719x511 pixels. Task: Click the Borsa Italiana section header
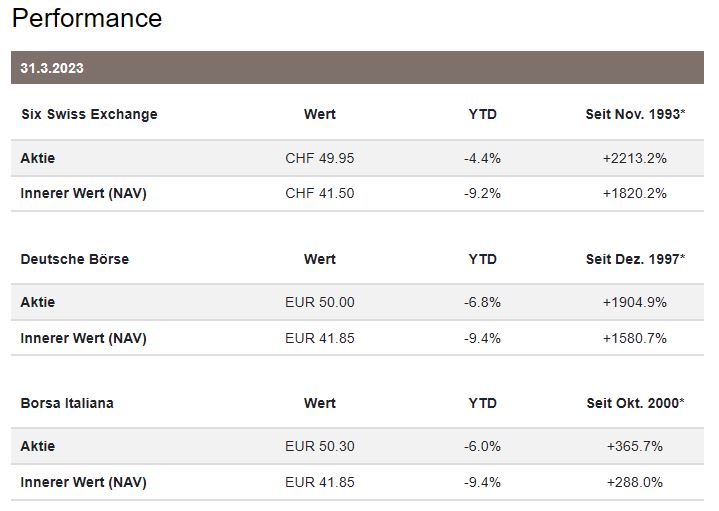[67, 403]
